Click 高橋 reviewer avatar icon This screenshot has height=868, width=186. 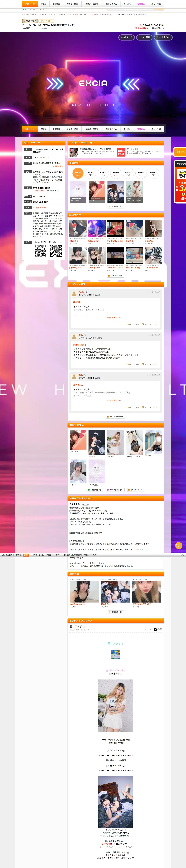(x=74, y=377)
